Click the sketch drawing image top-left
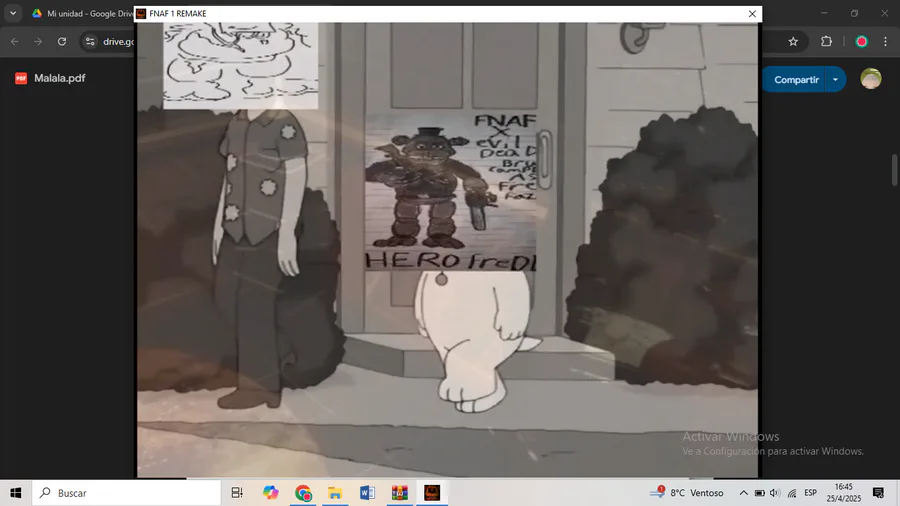 pos(240,65)
